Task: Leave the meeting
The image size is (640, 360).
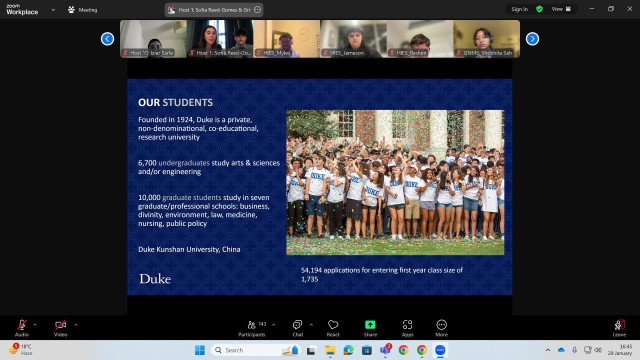Action: [x=619, y=328]
